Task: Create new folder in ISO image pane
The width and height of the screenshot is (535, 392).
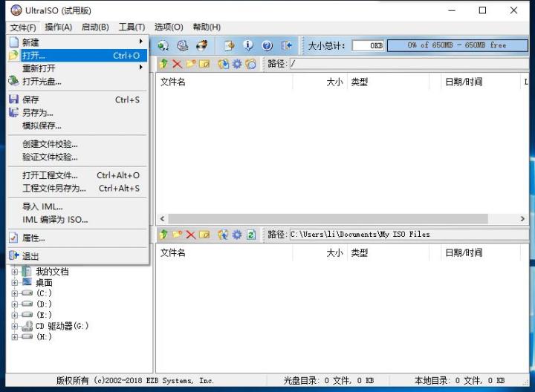Action: coord(191,64)
